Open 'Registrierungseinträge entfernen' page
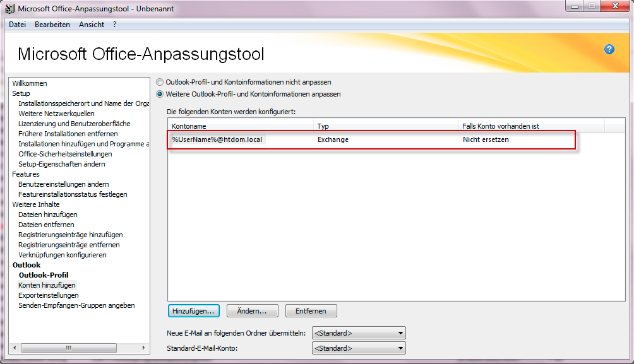The image size is (634, 364). click(x=69, y=245)
